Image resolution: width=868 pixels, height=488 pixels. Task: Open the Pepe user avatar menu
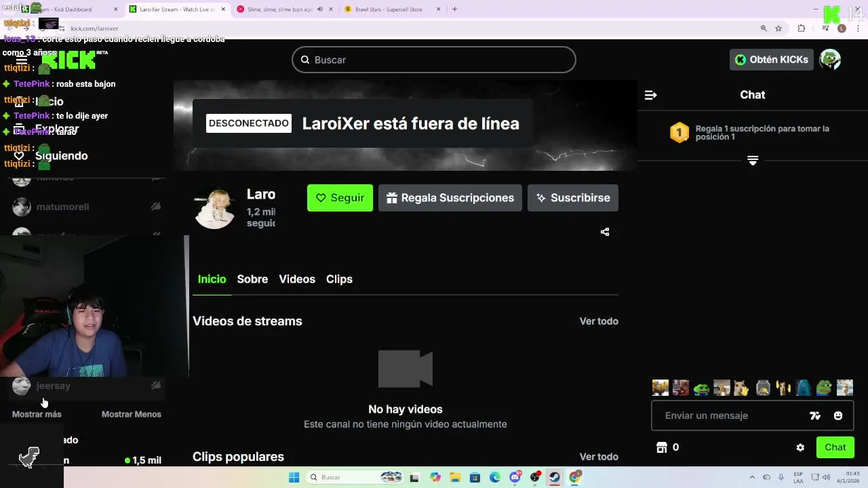coord(830,60)
